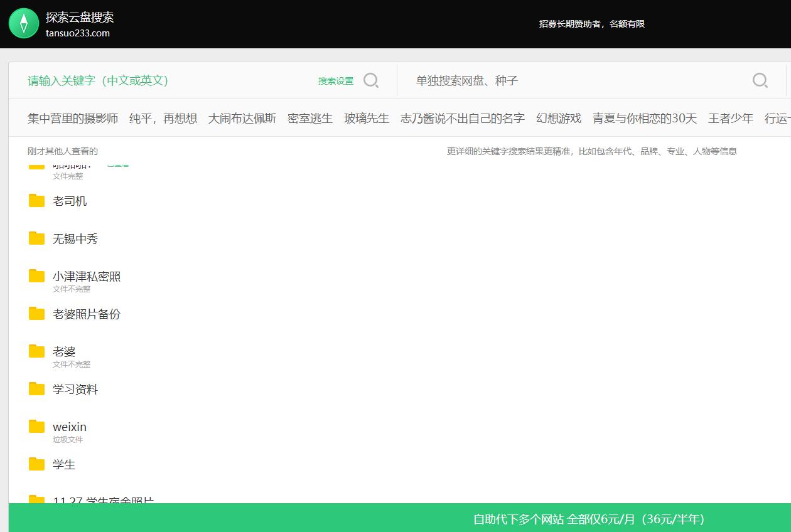Click the folder icon next to 学习资料
Screen dimensions: 791x532
point(36,389)
